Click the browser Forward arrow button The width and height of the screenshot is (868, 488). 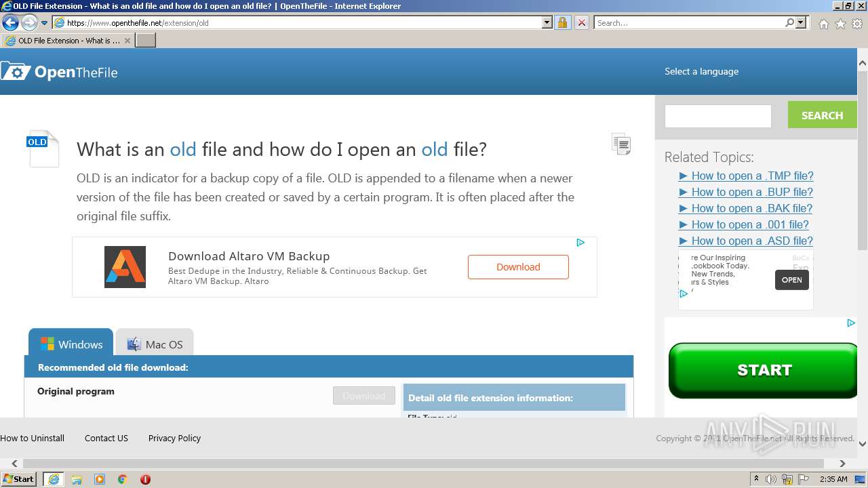29,23
